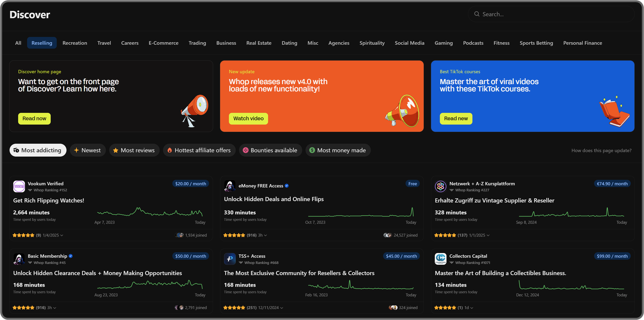Click the Vookum usage chart since Apr 7, 2023
Viewport: 644px width, 320px height.
click(150, 212)
